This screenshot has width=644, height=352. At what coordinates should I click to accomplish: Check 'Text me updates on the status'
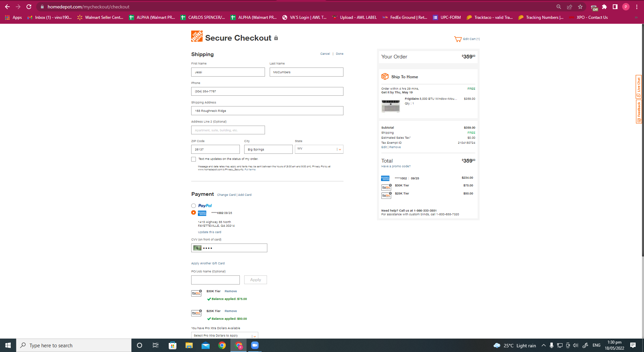[194, 159]
